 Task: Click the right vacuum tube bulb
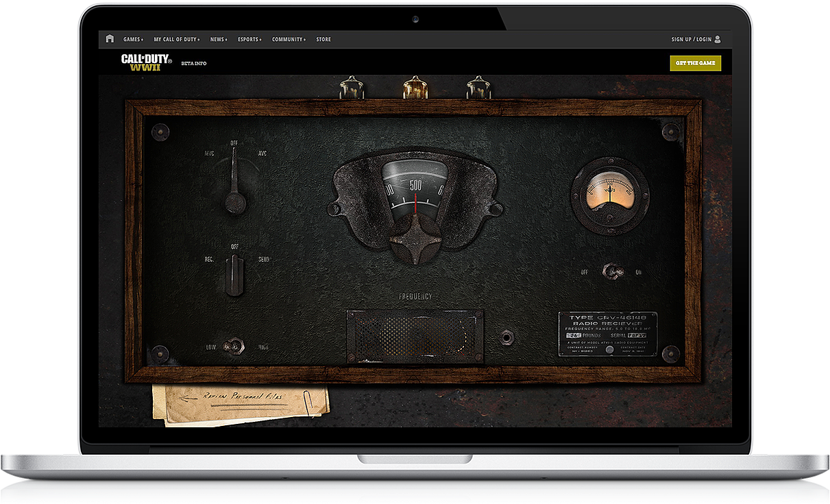click(x=478, y=88)
